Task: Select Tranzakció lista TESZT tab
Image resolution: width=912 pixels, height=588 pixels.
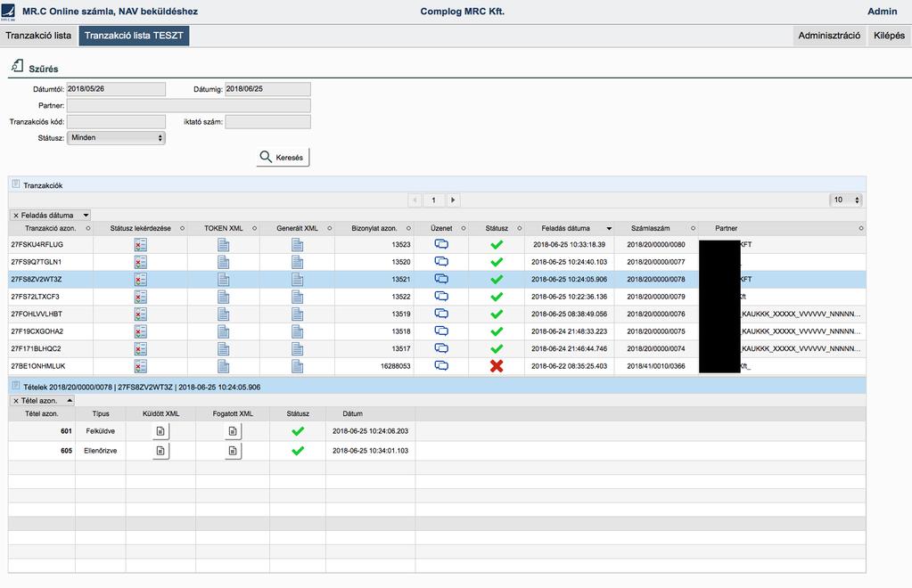Action: 134,36
